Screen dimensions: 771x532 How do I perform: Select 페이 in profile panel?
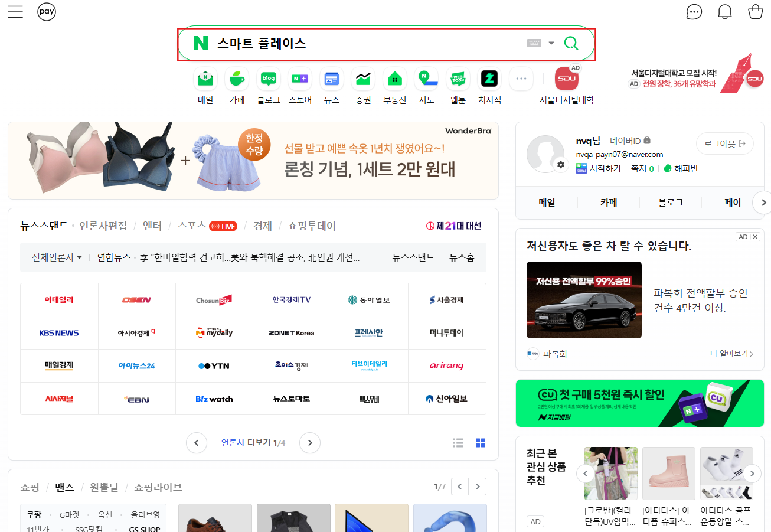coord(732,203)
